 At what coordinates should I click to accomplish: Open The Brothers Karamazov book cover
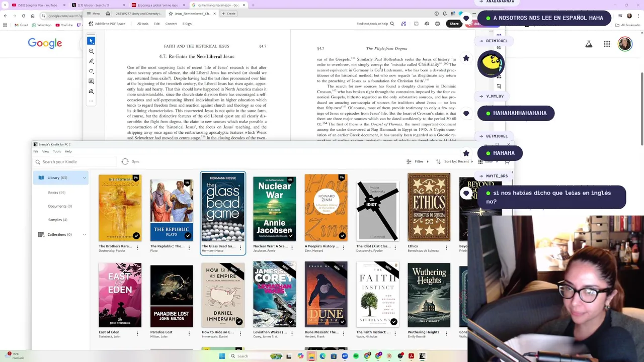120,208
